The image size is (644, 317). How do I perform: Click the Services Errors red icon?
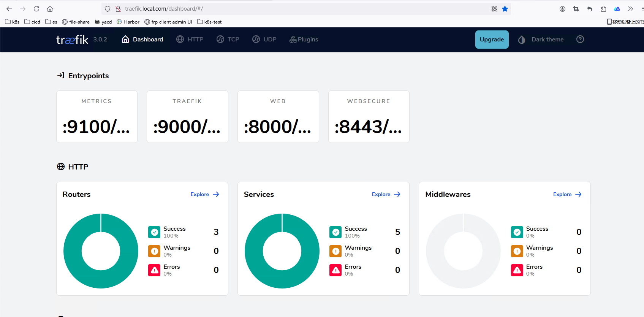point(336,270)
